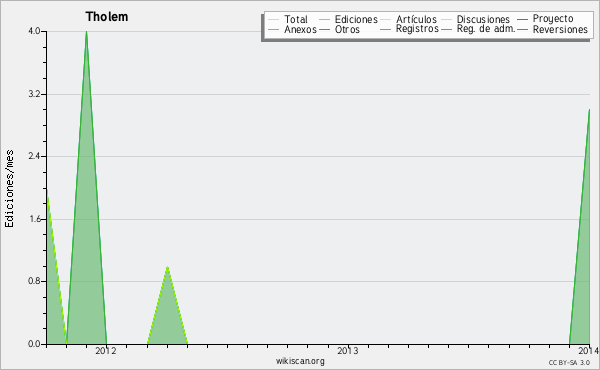Click the 2012 x-axis label
The width and height of the screenshot is (600, 370).
point(106,351)
